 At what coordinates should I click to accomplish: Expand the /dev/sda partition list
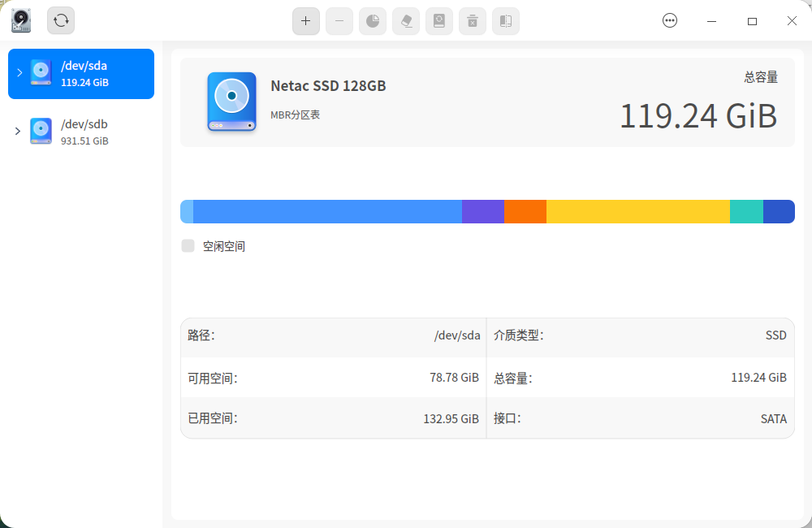pyautogui.click(x=19, y=72)
